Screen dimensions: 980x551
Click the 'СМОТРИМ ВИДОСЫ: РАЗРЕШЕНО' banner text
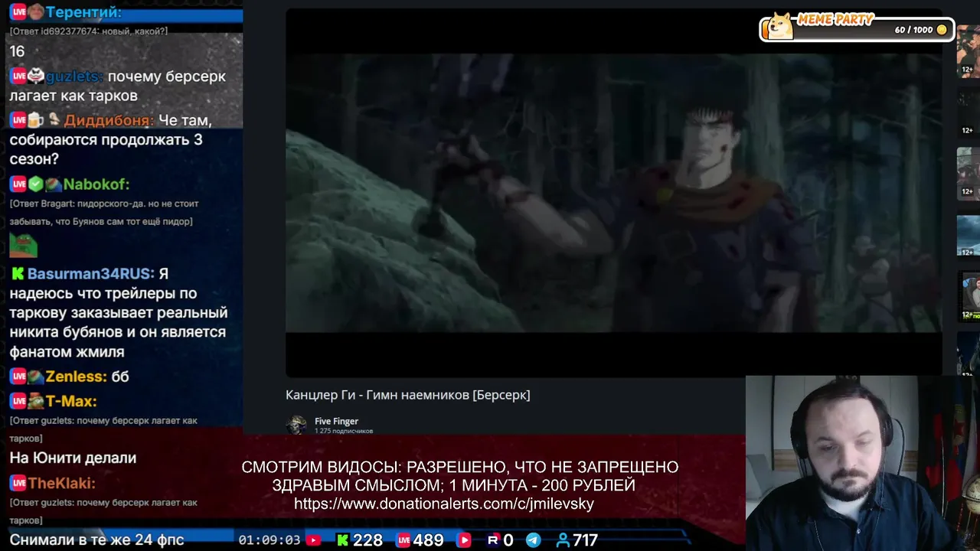(459, 467)
